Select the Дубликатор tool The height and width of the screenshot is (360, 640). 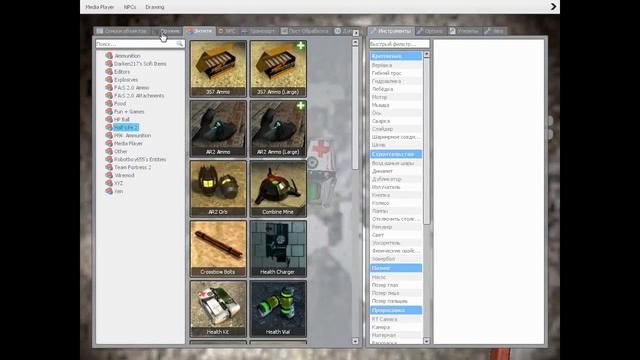(396, 179)
